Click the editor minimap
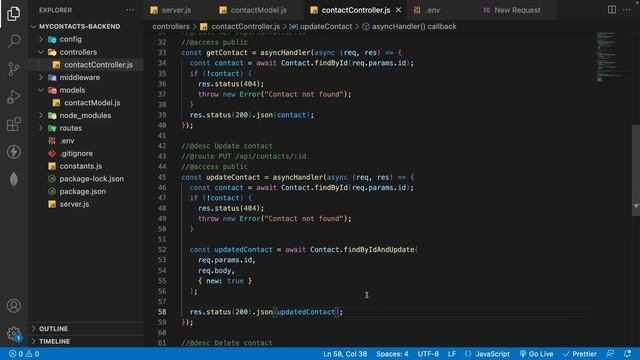Screen dimensions: 640x360 tap(610, 57)
